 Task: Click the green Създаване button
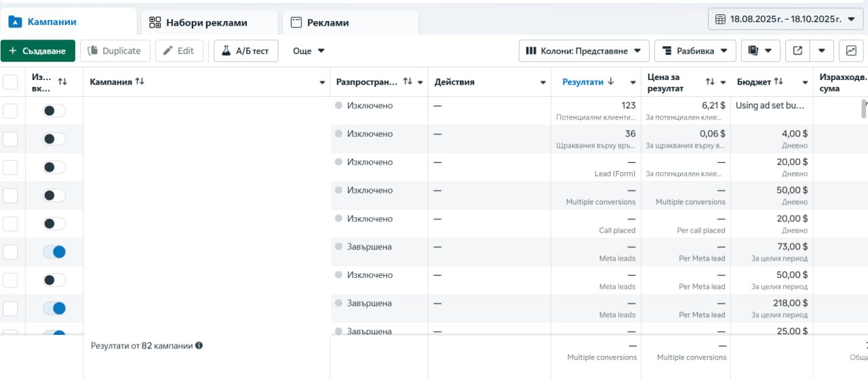37,51
